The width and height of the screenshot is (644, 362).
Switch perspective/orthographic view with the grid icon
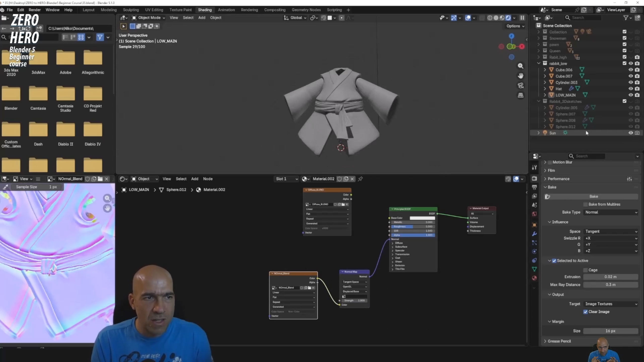pyautogui.click(x=520, y=95)
